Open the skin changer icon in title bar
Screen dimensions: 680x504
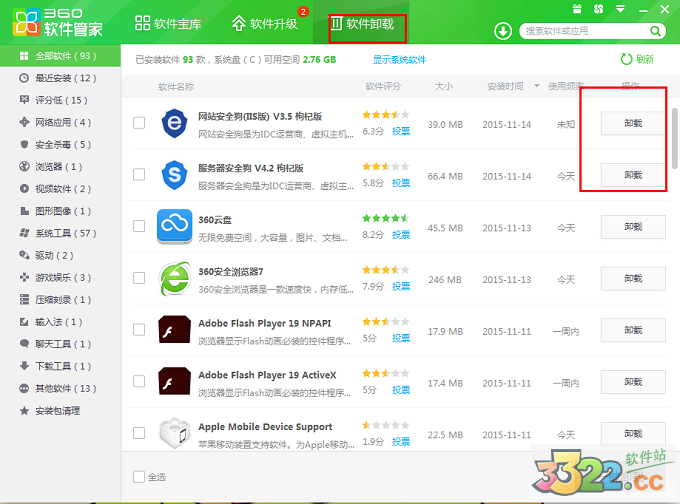(x=598, y=9)
